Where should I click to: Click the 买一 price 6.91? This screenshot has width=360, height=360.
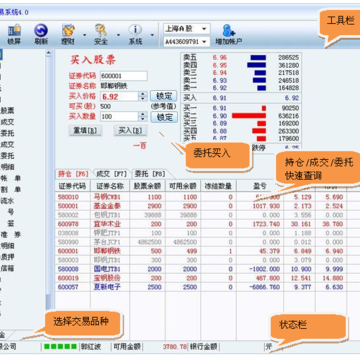click(220, 108)
